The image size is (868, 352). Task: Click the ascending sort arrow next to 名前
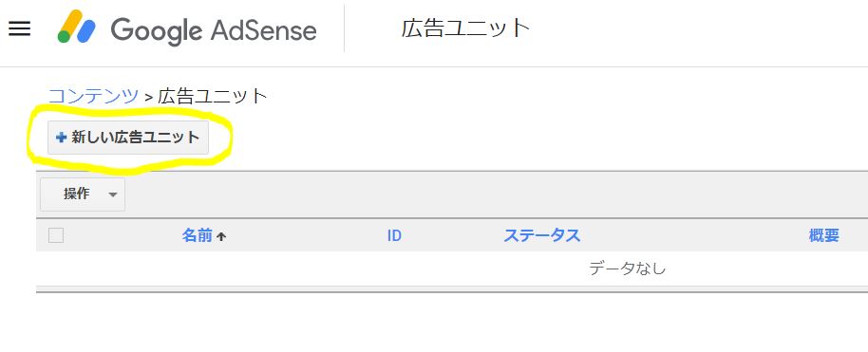point(221,237)
